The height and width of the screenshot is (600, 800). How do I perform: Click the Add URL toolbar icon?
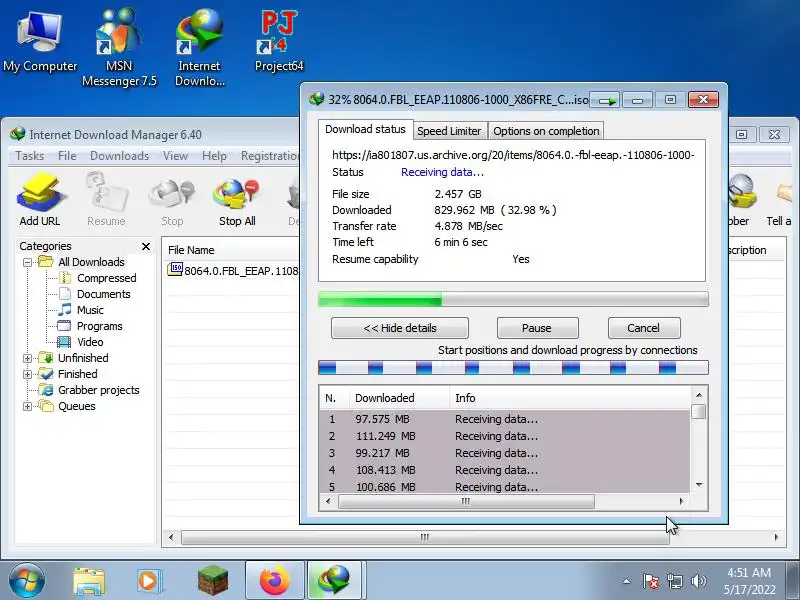pos(40,200)
